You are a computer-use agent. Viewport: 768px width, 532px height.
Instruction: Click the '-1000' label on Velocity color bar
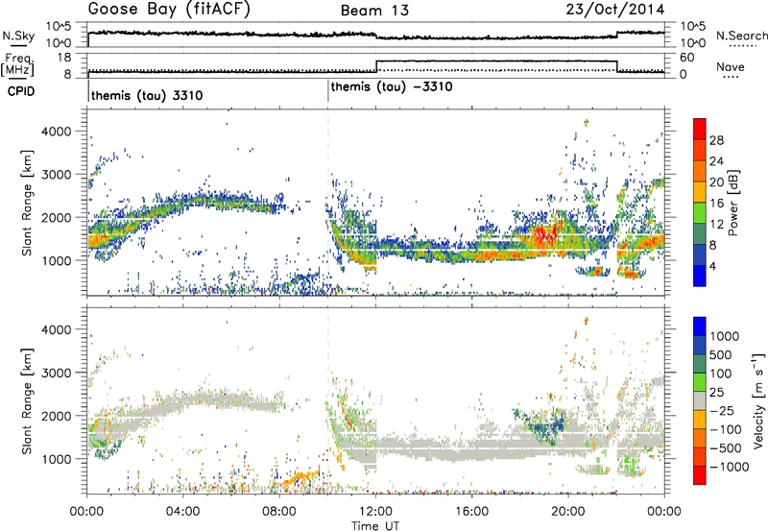(x=729, y=467)
